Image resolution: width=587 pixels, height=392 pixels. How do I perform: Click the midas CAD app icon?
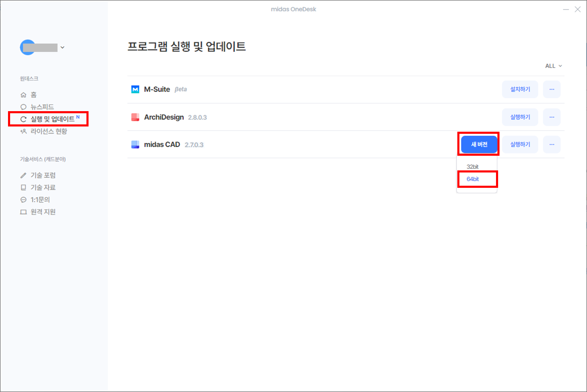click(135, 145)
